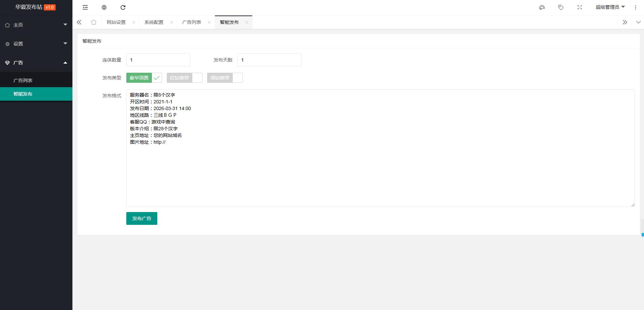Uncheck the 豪华顶置 publish type

(144, 78)
